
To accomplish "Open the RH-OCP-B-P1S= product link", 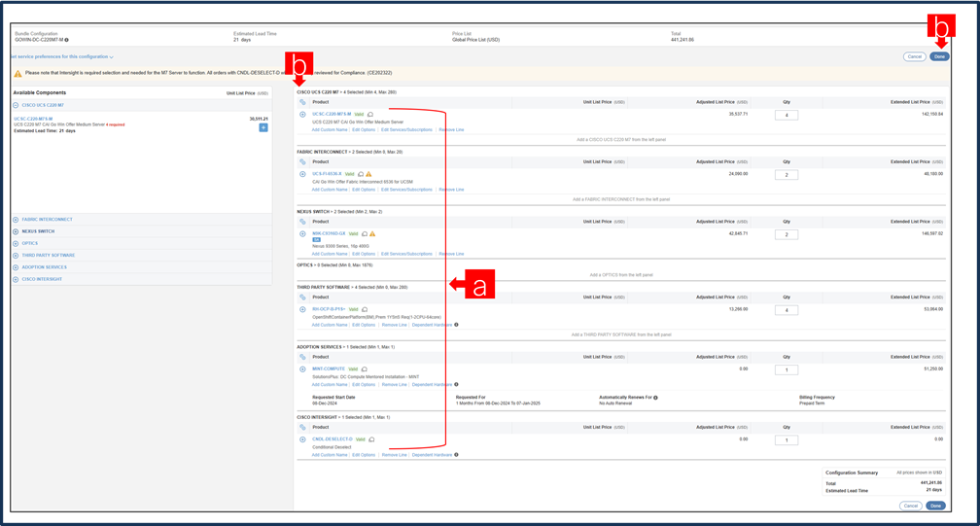I will tap(329, 309).
